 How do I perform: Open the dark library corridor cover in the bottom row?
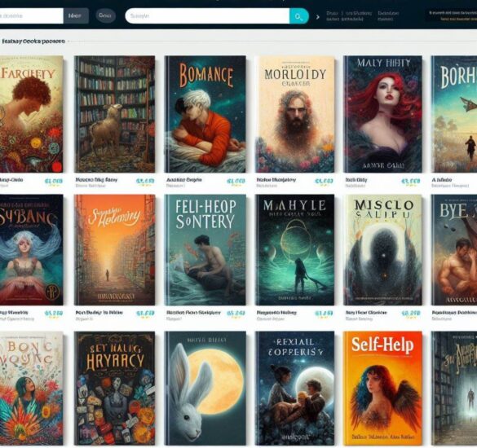[x=454, y=389]
